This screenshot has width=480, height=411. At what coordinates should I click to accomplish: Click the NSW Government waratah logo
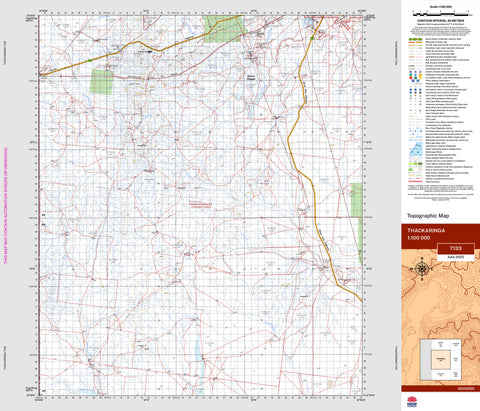coord(412,402)
